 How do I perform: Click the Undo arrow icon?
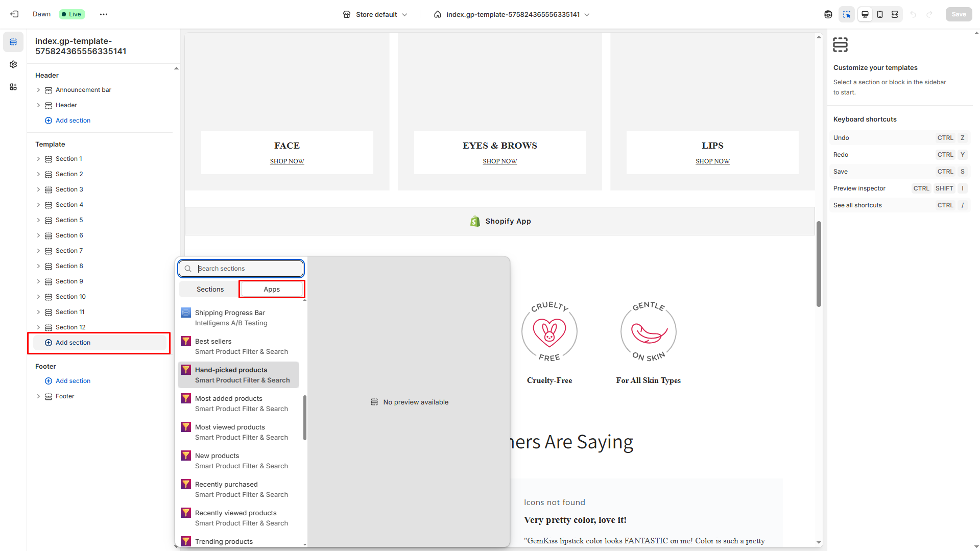pos(913,14)
